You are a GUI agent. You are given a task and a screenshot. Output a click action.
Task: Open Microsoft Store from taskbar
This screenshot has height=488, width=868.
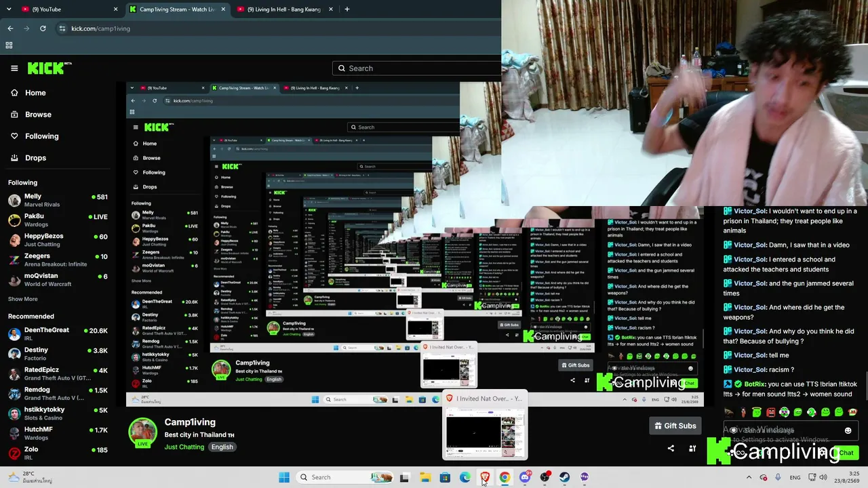tap(445, 477)
